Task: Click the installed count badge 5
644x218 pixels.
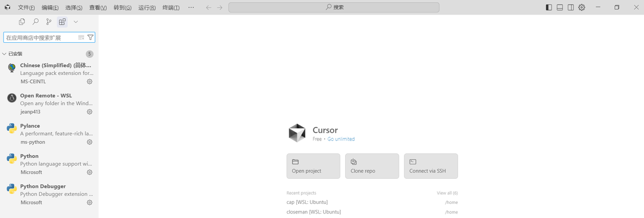Action: 90,54
